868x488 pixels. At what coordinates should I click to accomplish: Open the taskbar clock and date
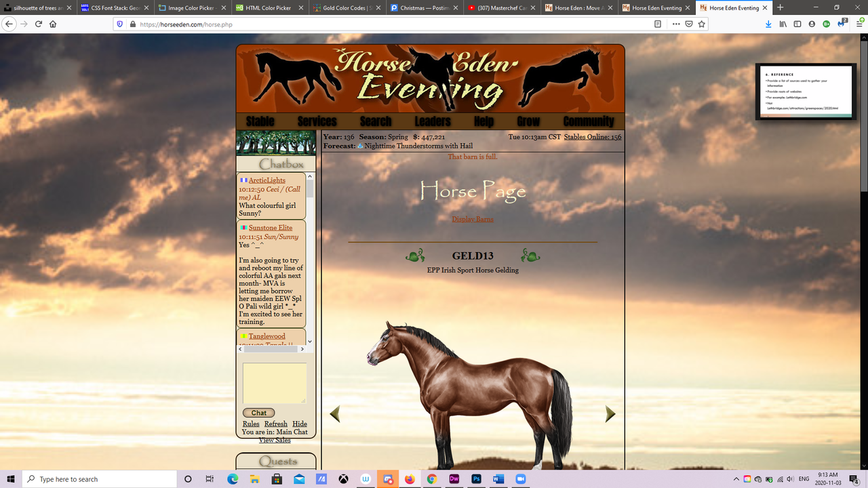pyautogui.click(x=828, y=479)
